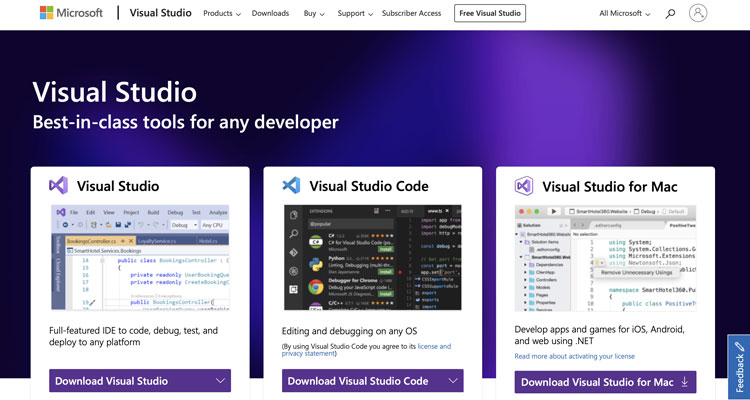Click download arrow on Visual Studio for Mac button
The width and height of the screenshot is (750, 400).
pyautogui.click(x=685, y=382)
